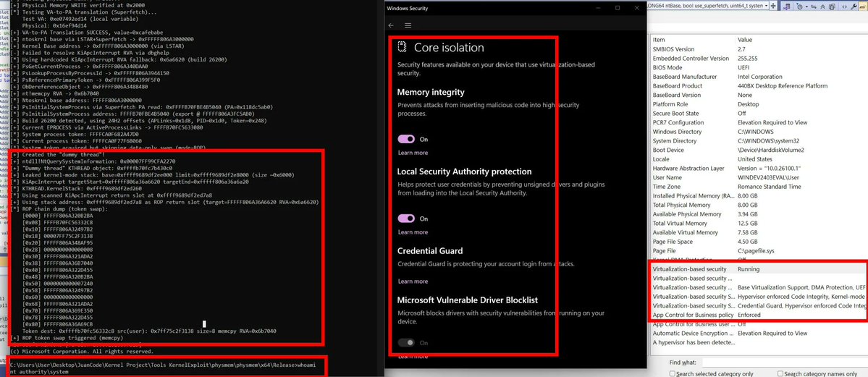Click the collapse all double-chevron icon

[x=822, y=7]
